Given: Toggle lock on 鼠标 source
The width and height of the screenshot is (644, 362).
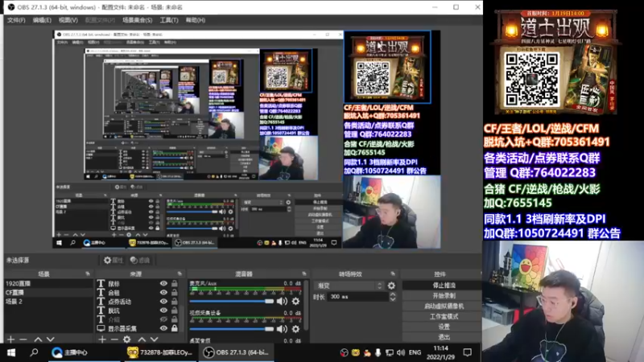Looking at the screenshot, I should click(x=175, y=284).
